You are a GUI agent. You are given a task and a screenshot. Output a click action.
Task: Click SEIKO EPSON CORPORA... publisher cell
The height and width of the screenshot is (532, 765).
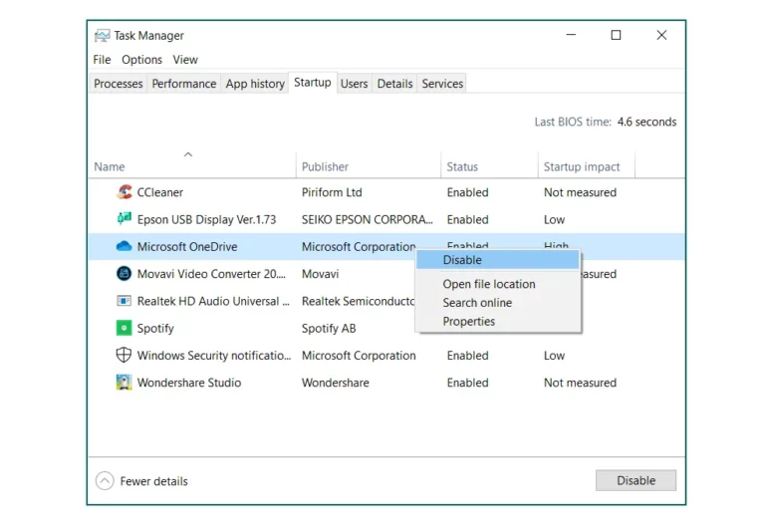(x=367, y=219)
